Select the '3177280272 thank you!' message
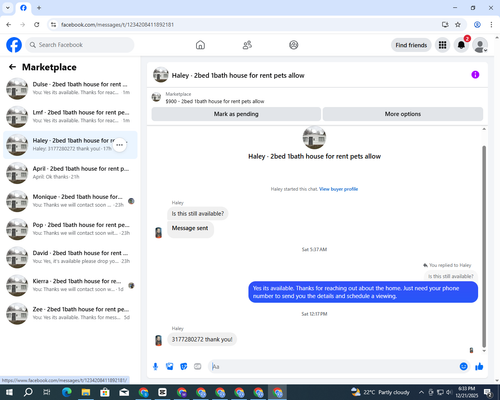The height and width of the screenshot is (400, 500). [x=202, y=339]
